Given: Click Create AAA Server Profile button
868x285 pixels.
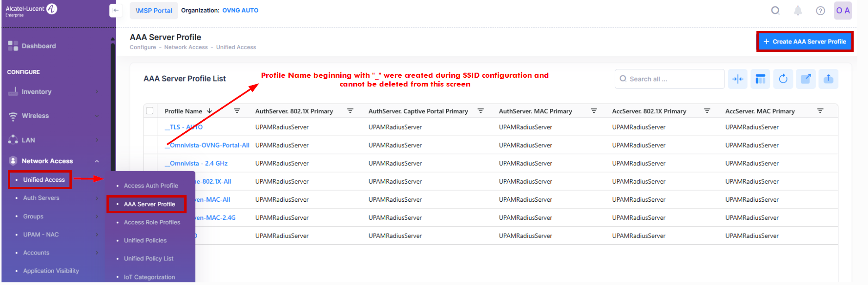Looking at the screenshot, I should pyautogui.click(x=805, y=42).
